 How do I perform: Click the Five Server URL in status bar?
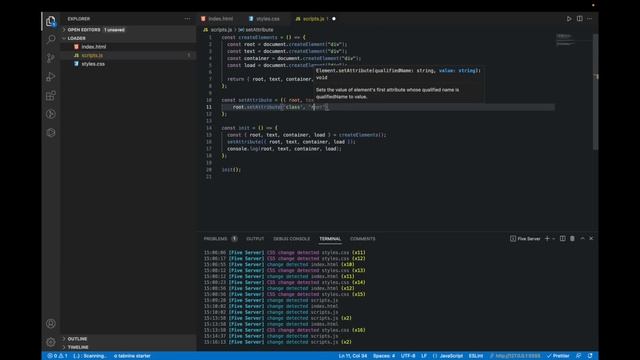(516, 356)
